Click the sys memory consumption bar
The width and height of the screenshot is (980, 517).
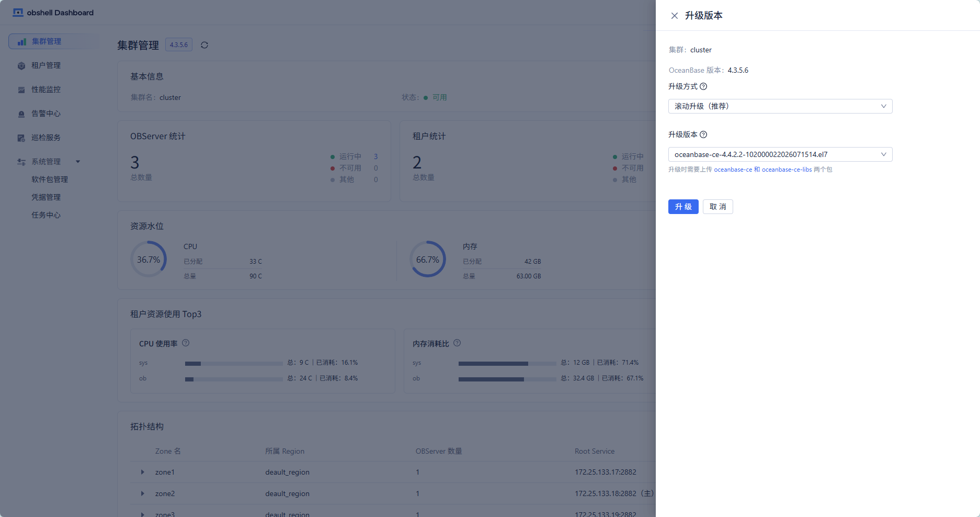(x=507, y=363)
